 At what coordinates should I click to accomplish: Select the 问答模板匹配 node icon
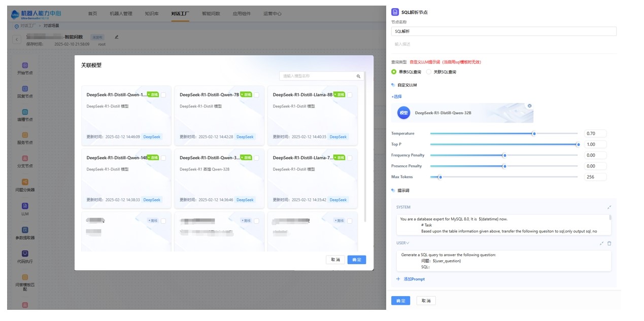coord(25,277)
